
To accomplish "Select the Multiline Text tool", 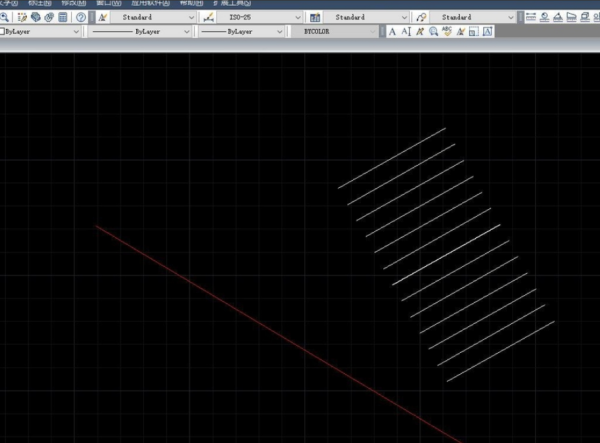I will click(x=392, y=32).
